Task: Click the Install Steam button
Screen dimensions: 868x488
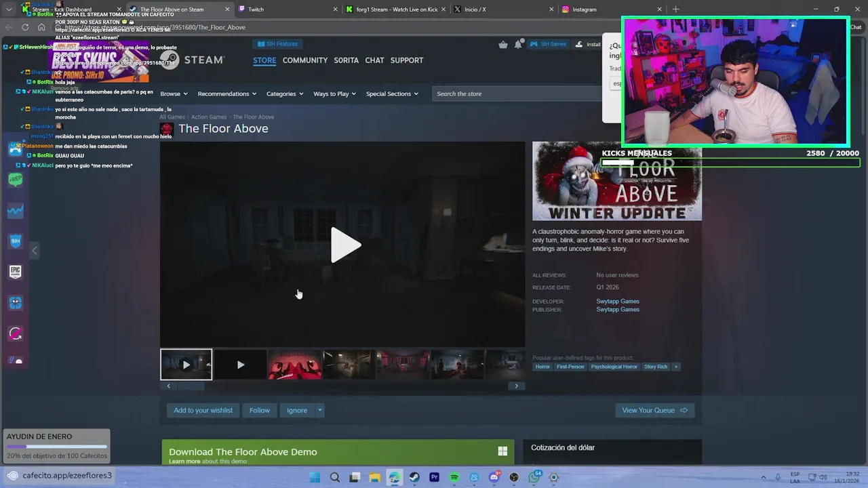Action: (x=588, y=44)
